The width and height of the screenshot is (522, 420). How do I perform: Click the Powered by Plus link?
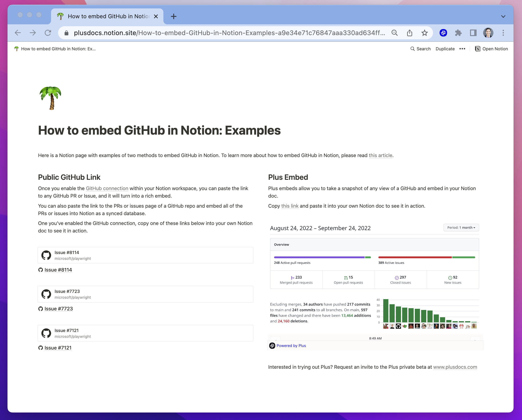(291, 345)
